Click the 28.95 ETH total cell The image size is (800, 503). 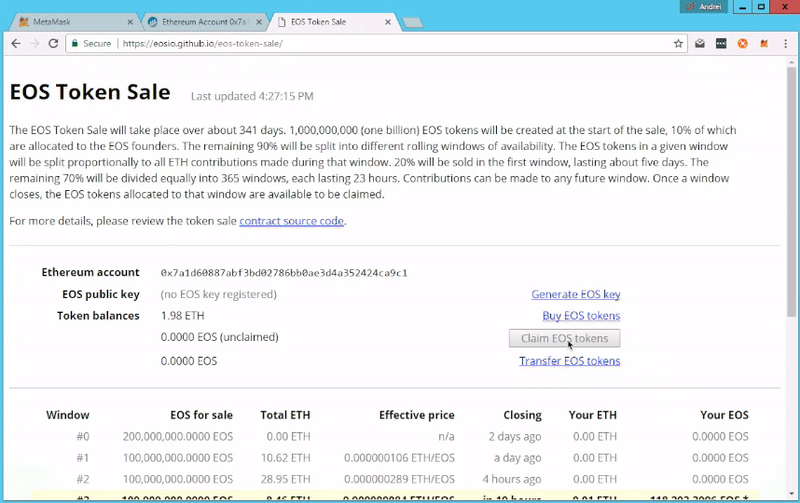(286, 480)
